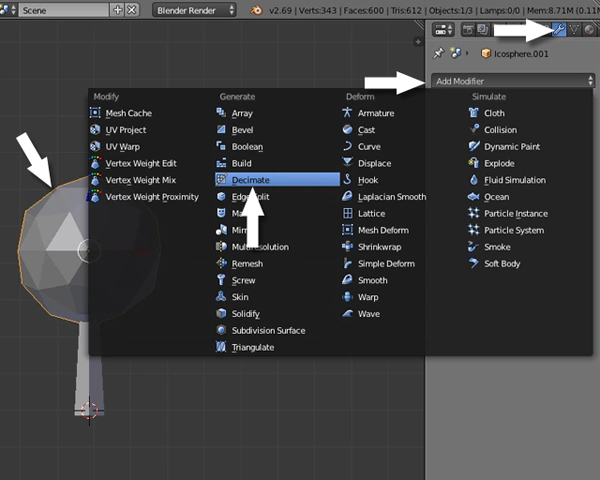Click the icosphere mesh in viewport
This screenshot has width=600, height=480.
(54, 249)
